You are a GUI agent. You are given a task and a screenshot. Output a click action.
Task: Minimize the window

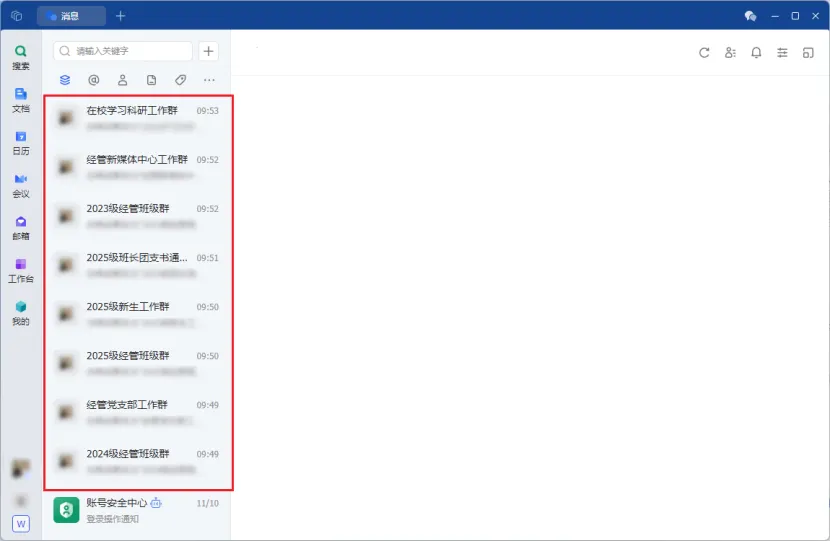coord(775,16)
